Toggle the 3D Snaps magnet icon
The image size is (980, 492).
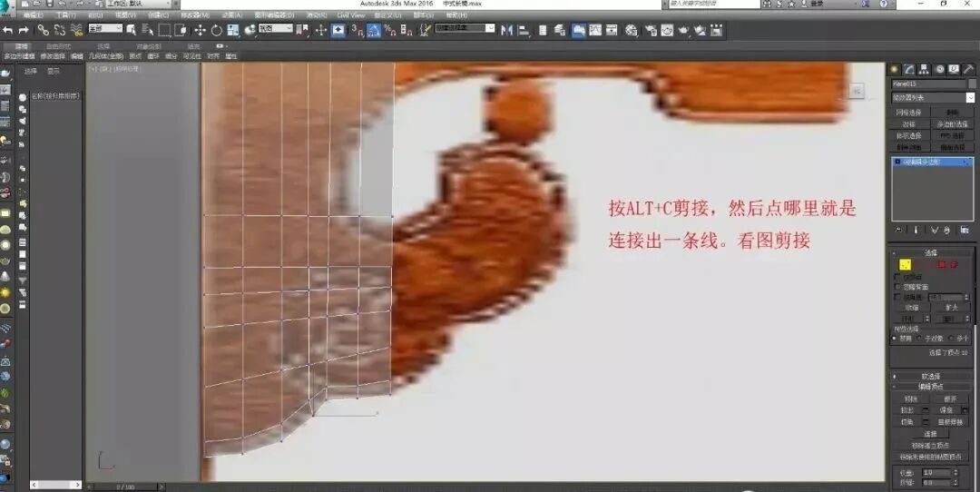(357, 29)
